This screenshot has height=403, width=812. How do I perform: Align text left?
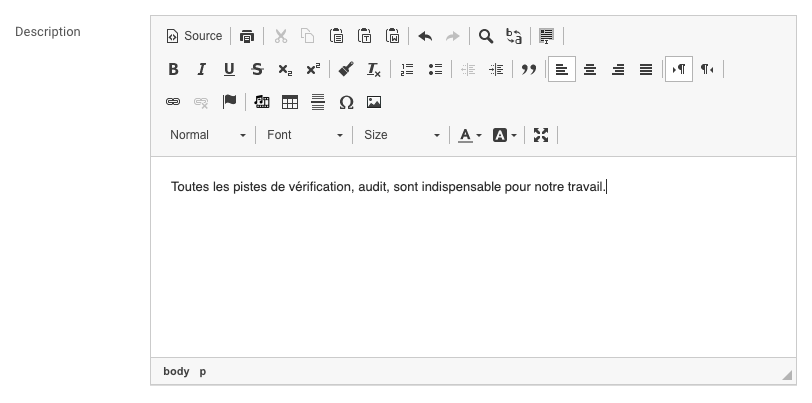tap(562, 69)
